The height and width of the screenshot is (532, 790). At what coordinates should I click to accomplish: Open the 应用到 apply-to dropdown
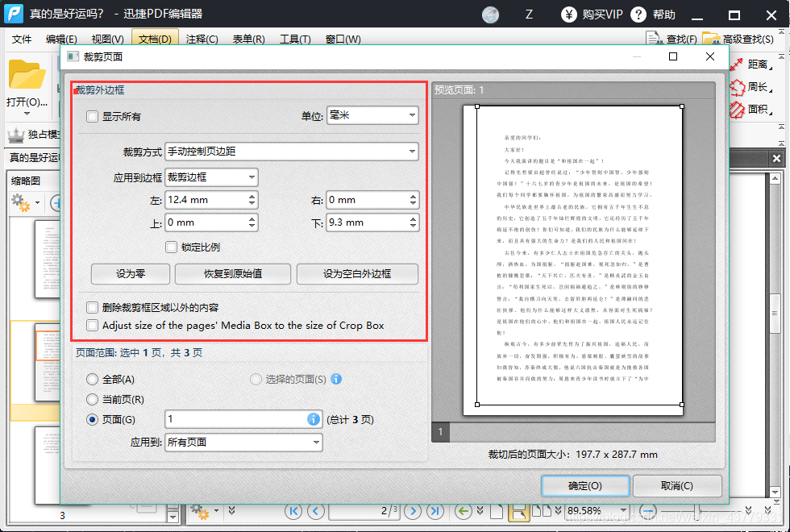pyautogui.click(x=242, y=442)
